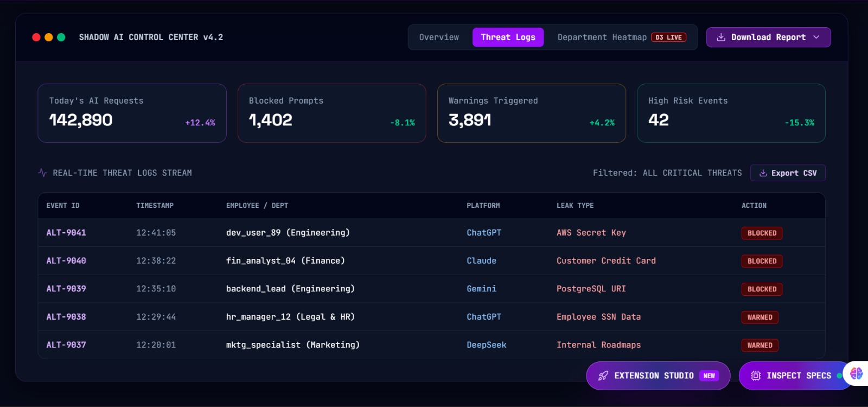This screenshot has width=868, height=407.
Task: Open event ALT-9041
Action: (x=66, y=233)
